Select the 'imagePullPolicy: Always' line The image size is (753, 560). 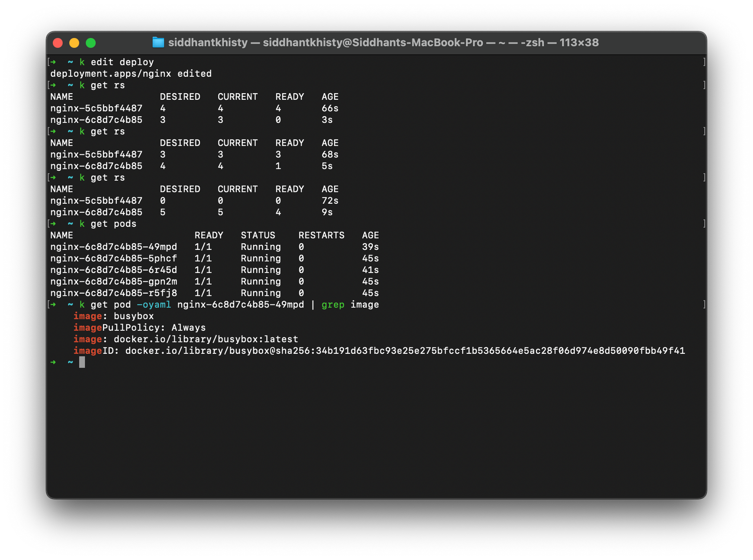[139, 328]
